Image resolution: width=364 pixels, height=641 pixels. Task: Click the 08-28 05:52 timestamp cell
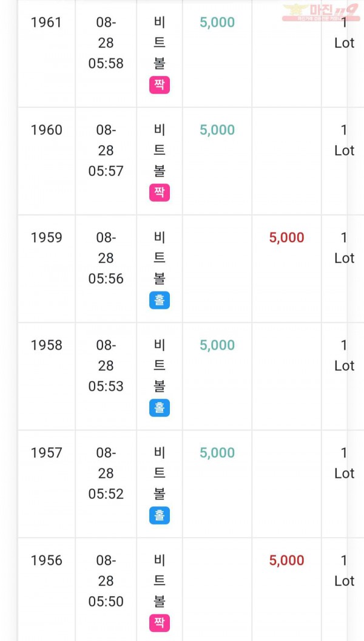(106, 473)
